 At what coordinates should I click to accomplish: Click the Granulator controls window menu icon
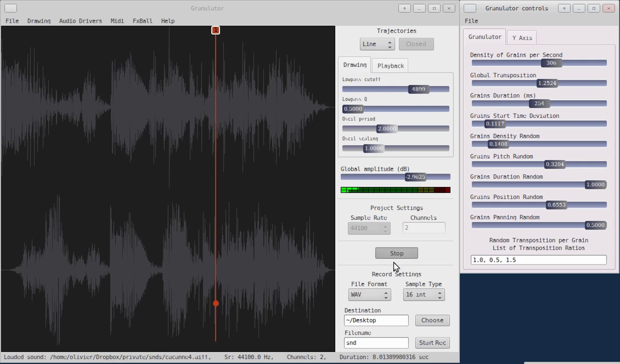[x=470, y=8]
